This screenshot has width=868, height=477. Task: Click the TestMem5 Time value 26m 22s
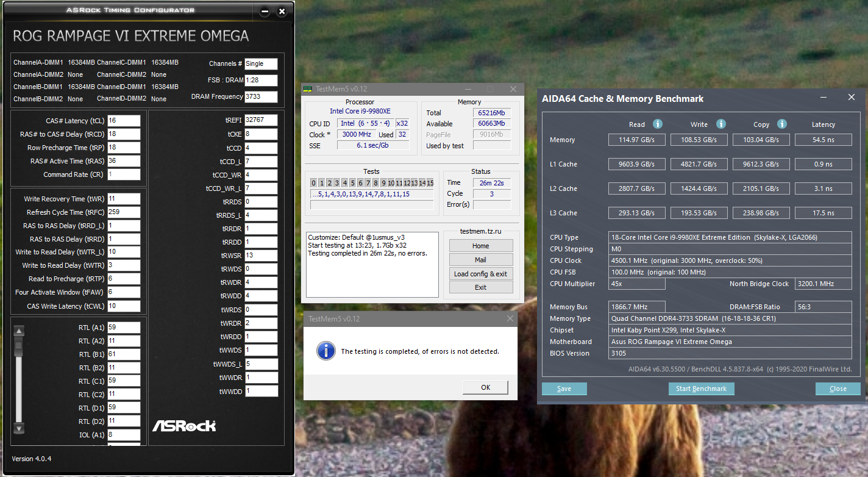click(x=492, y=182)
